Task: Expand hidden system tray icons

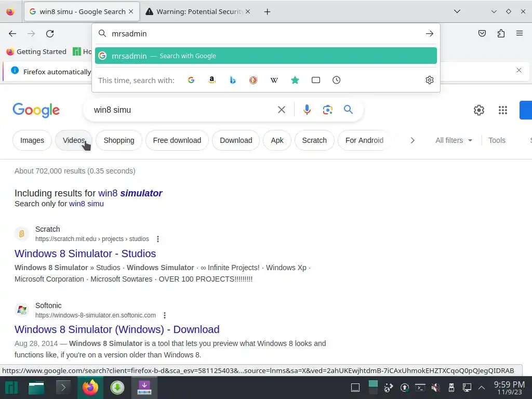Action: [x=481, y=388]
